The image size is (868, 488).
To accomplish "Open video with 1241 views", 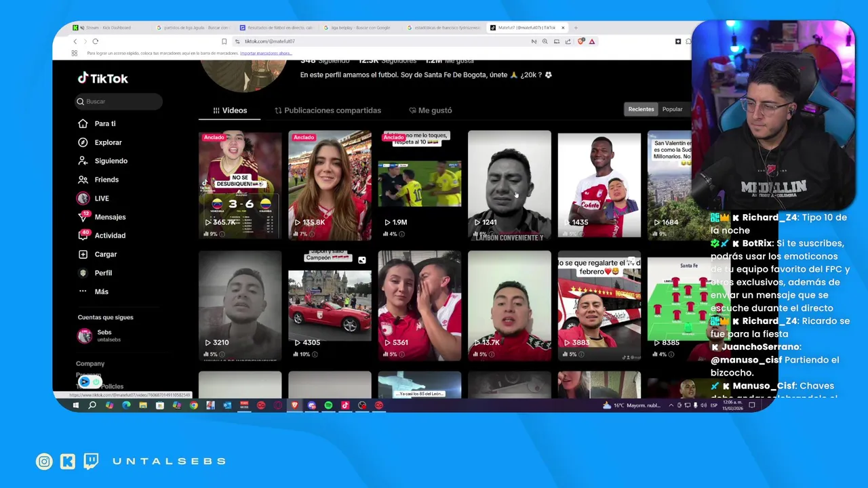I will coord(509,185).
